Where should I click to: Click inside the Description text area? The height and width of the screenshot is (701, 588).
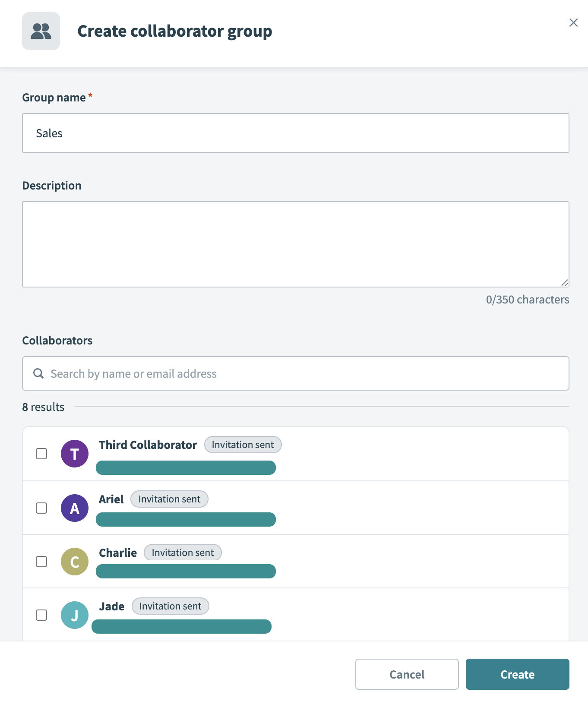coord(296,244)
